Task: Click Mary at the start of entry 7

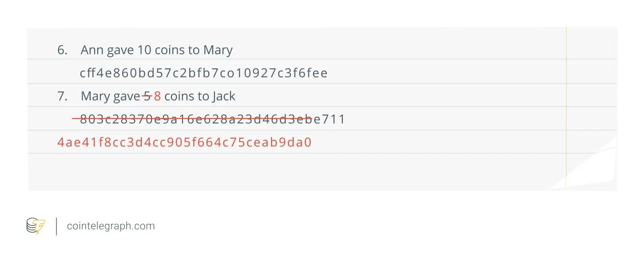Action: 95,96
